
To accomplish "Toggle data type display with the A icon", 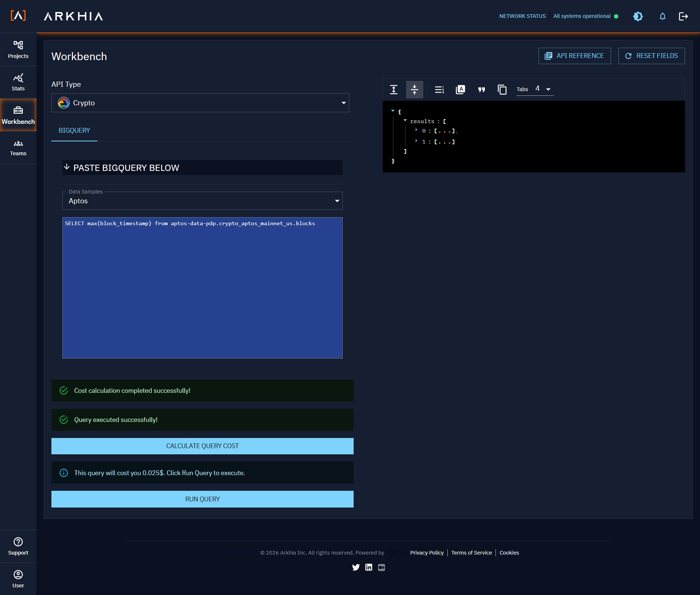I will pyautogui.click(x=460, y=90).
